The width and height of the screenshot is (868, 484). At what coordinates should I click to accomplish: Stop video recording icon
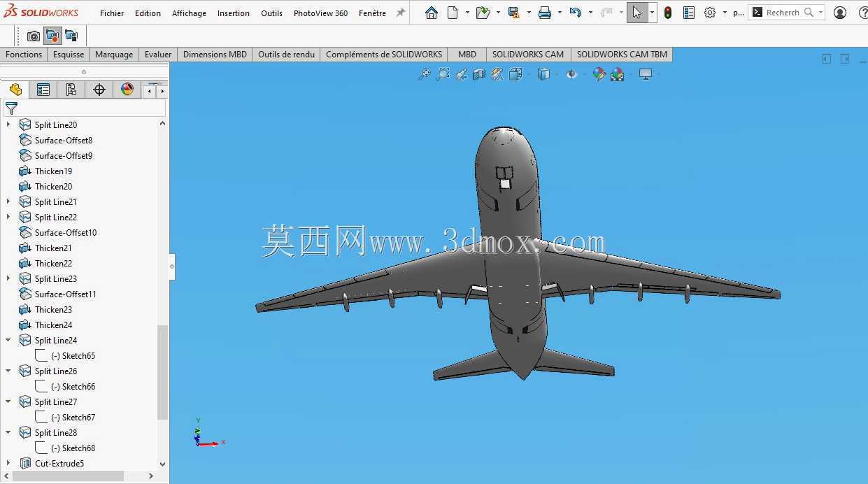tap(71, 36)
